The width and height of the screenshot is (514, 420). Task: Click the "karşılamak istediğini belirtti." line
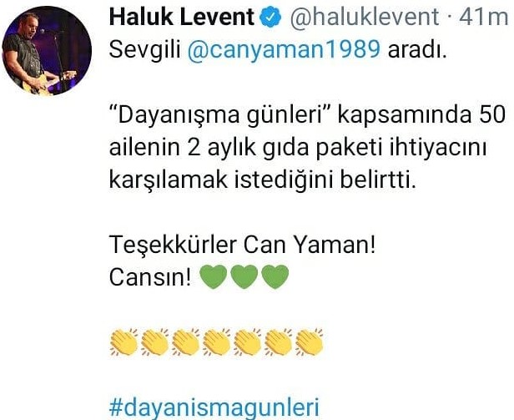pos(263,180)
